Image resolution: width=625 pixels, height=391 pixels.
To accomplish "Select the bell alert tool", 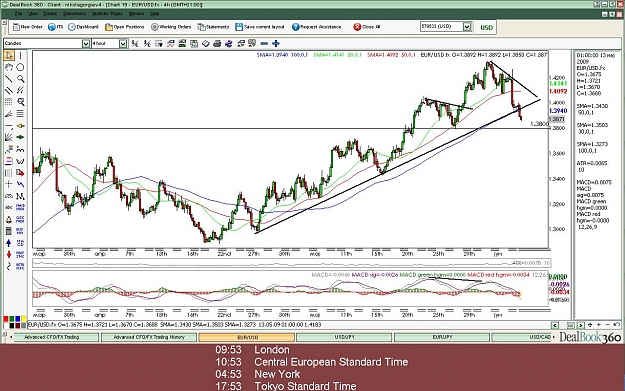I will pos(9,219).
